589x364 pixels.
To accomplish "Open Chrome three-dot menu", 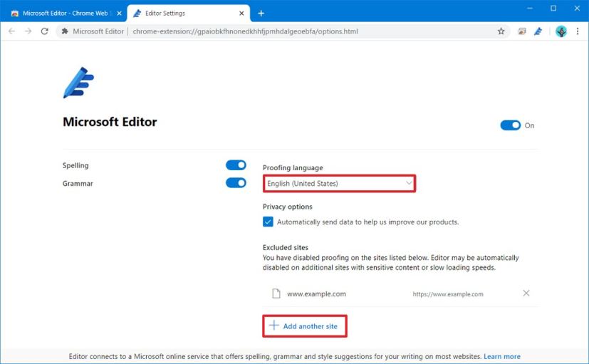I will [x=578, y=31].
